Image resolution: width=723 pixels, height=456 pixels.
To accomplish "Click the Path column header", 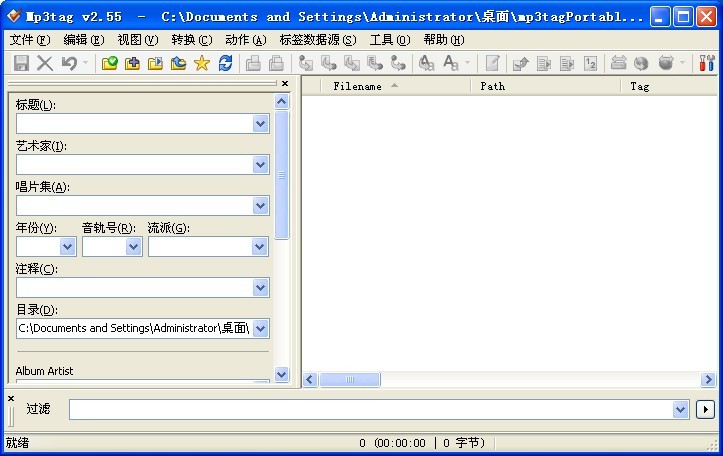I will tap(492, 86).
